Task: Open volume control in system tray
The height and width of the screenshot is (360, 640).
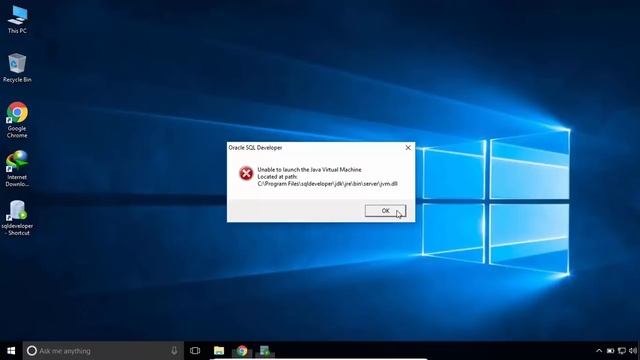Action: (x=633, y=351)
